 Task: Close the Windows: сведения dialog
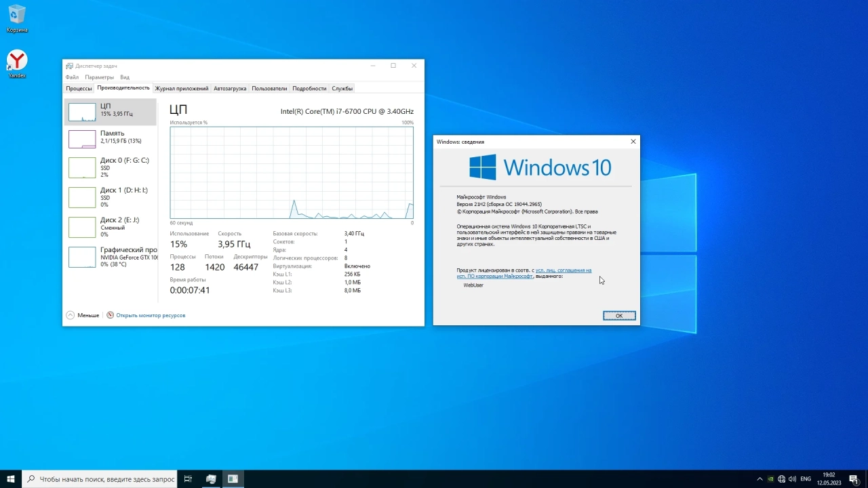point(633,142)
